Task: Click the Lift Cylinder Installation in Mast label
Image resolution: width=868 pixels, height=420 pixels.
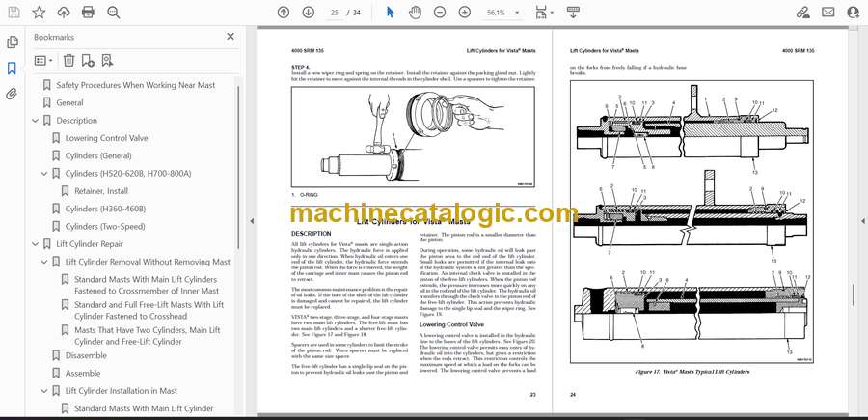Action: [x=122, y=391]
